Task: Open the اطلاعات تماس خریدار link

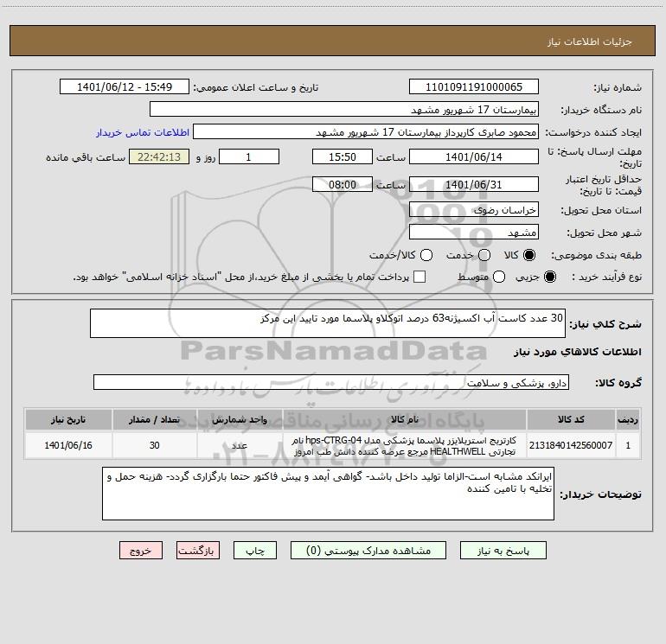Action: tap(143, 132)
